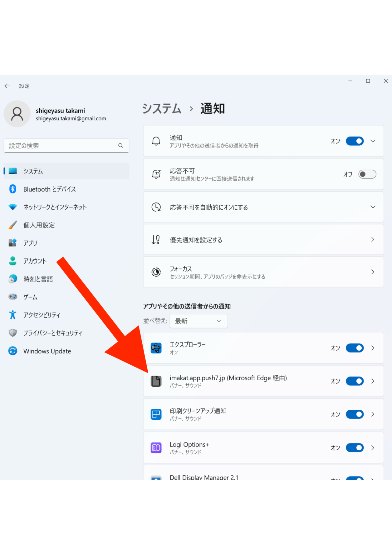This screenshot has width=392, height=555.
Task: Expand the 応答不可を自動的にオンにする section
Action: (x=373, y=207)
